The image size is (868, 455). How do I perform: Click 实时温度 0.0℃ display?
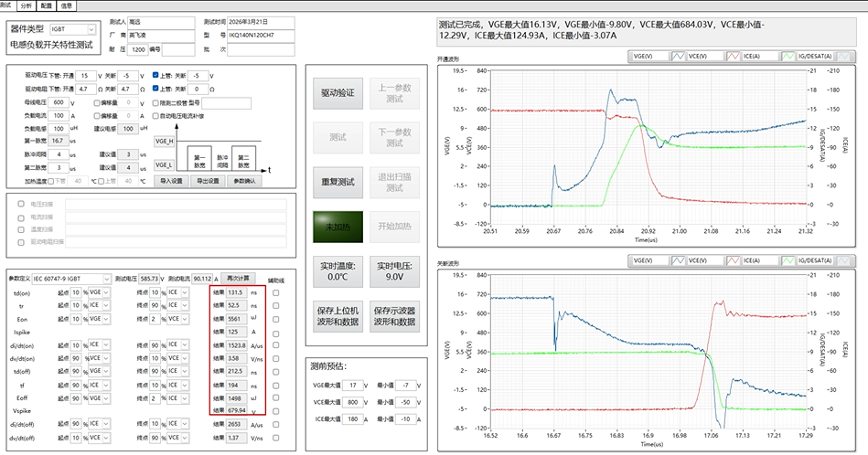pos(338,271)
